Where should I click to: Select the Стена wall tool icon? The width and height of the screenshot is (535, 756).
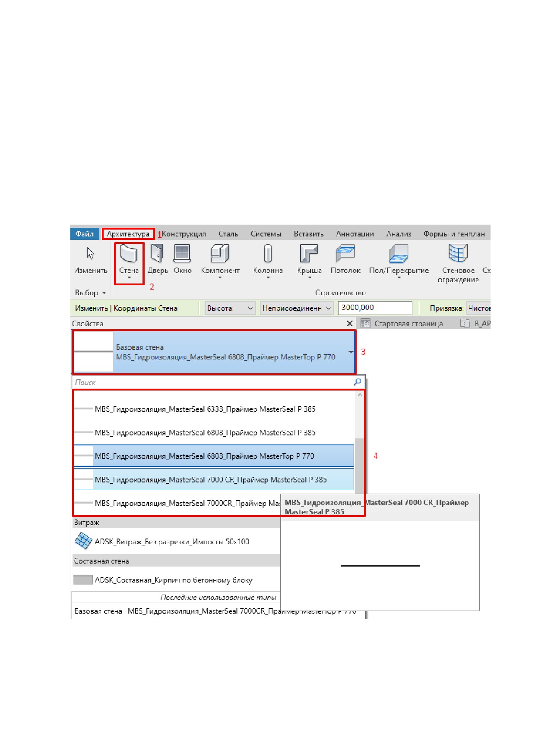[x=129, y=254]
